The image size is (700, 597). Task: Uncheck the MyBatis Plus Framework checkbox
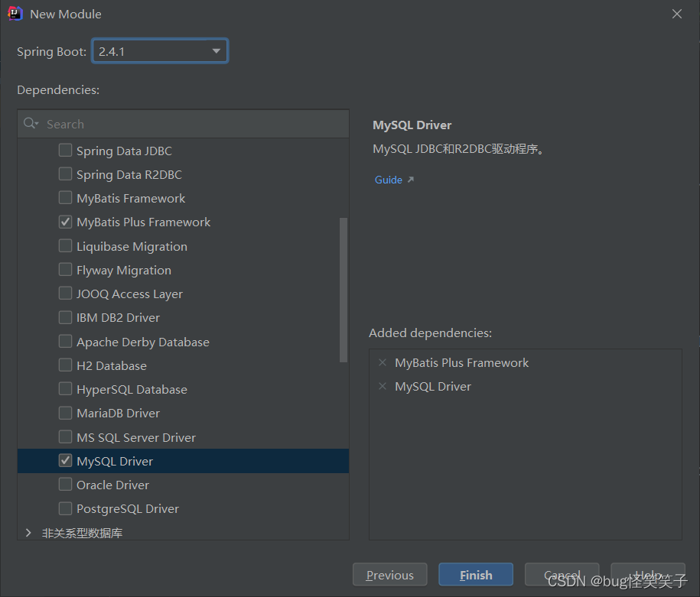click(65, 222)
